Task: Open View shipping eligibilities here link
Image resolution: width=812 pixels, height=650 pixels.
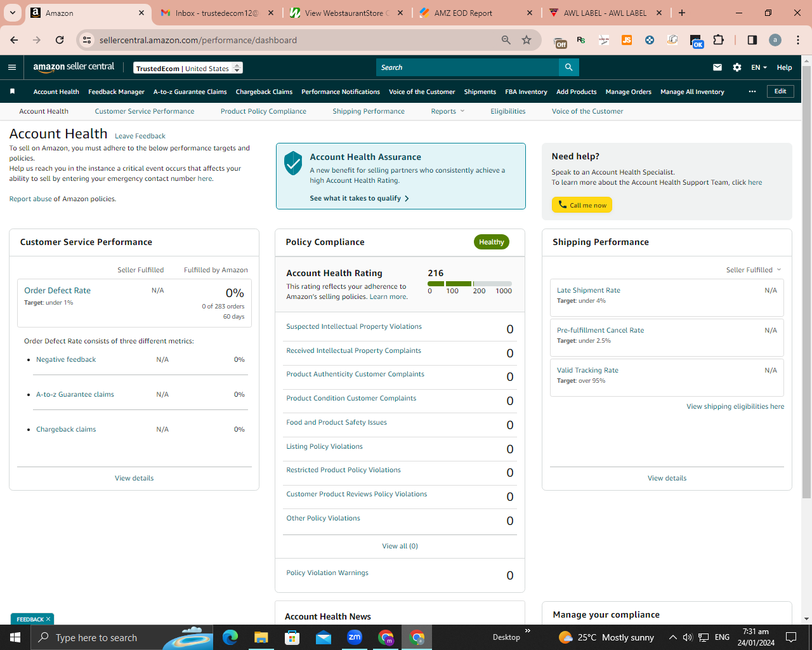Action: 735,406
